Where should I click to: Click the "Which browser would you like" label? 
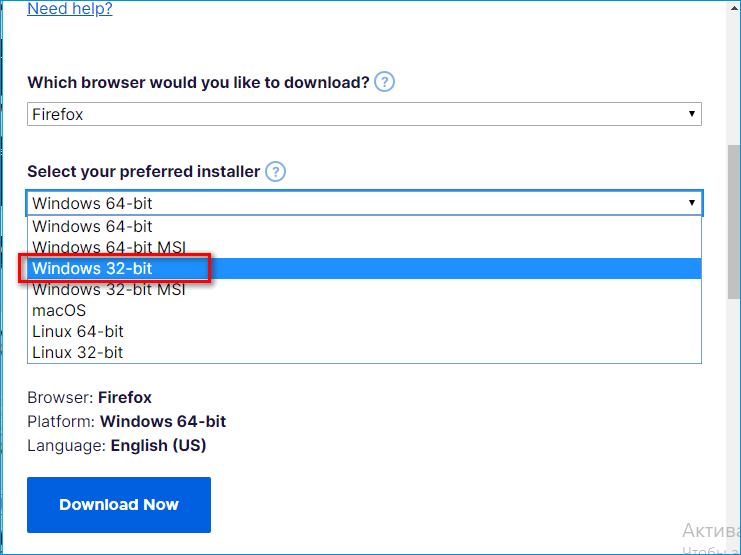click(x=198, y=82)
